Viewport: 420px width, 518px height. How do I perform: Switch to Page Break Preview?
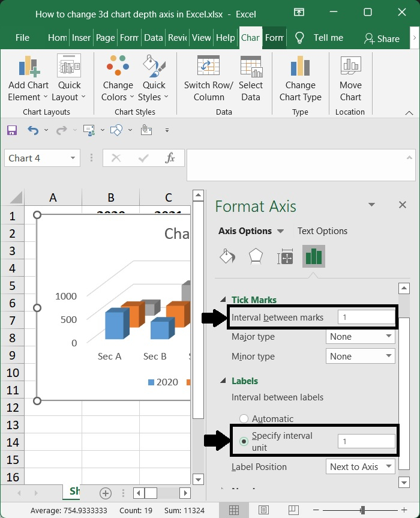tap(293, 510)
